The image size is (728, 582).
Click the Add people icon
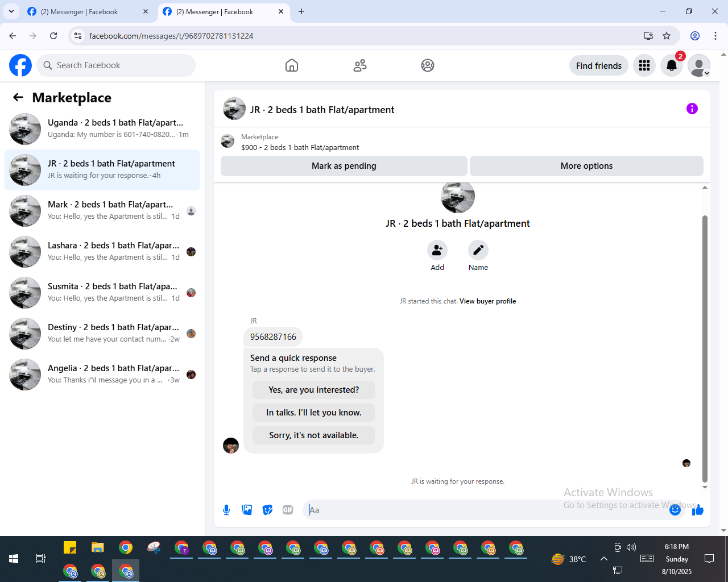click(437, 250)
